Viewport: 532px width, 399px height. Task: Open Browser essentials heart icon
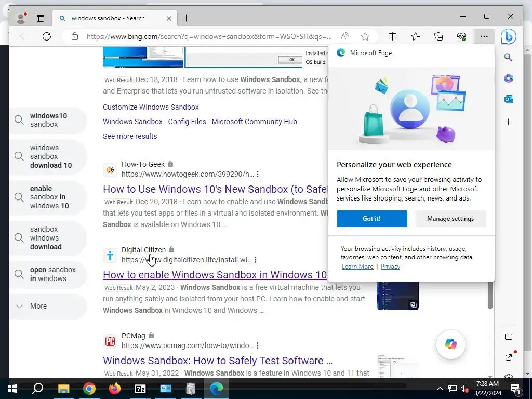tap(461, 36)
